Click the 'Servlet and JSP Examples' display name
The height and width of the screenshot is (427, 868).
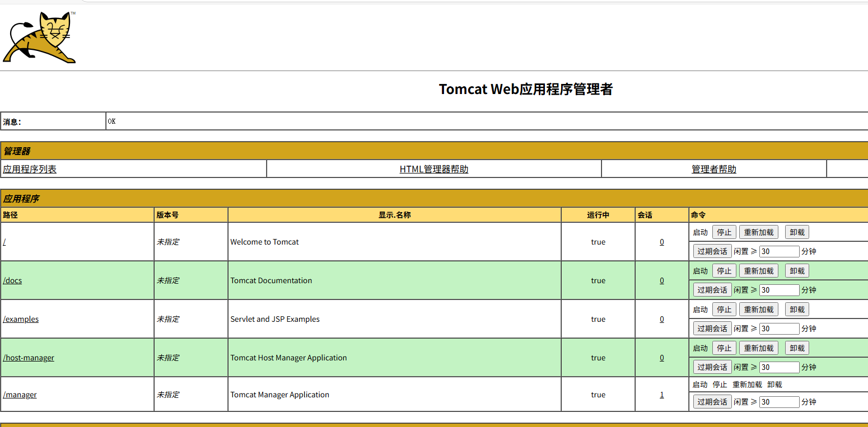(x=275, y=319)
